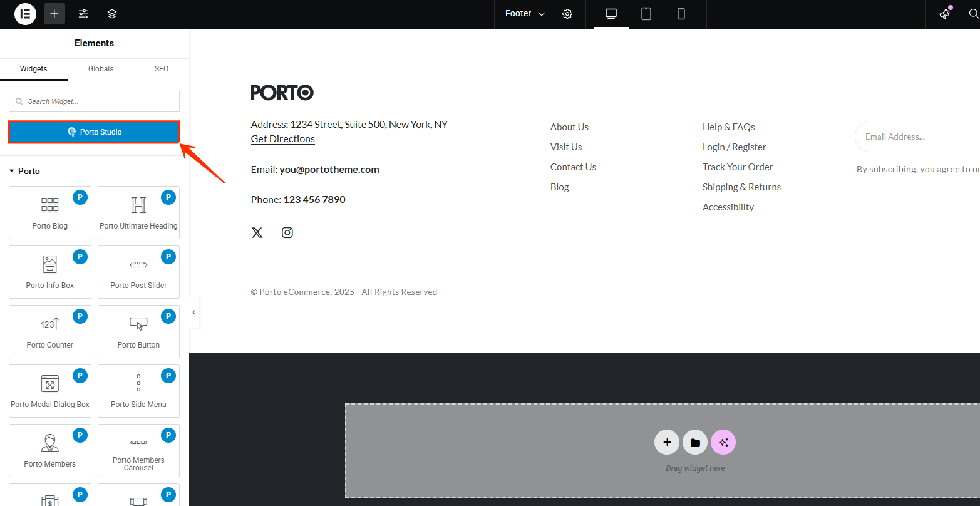Screen dimensions: 980x506
Task: Select the Porto Members widget
Action: coord(50,450)
